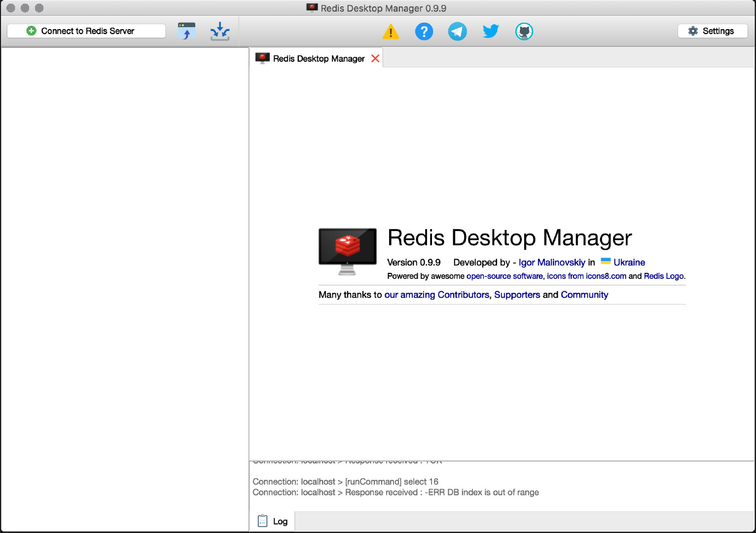
Task: Open the GitHub octocat icon
Action: [524, 32]
